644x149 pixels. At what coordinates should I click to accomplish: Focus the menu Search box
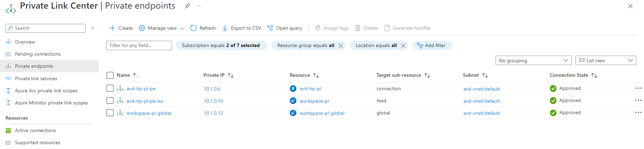[45, 28]
